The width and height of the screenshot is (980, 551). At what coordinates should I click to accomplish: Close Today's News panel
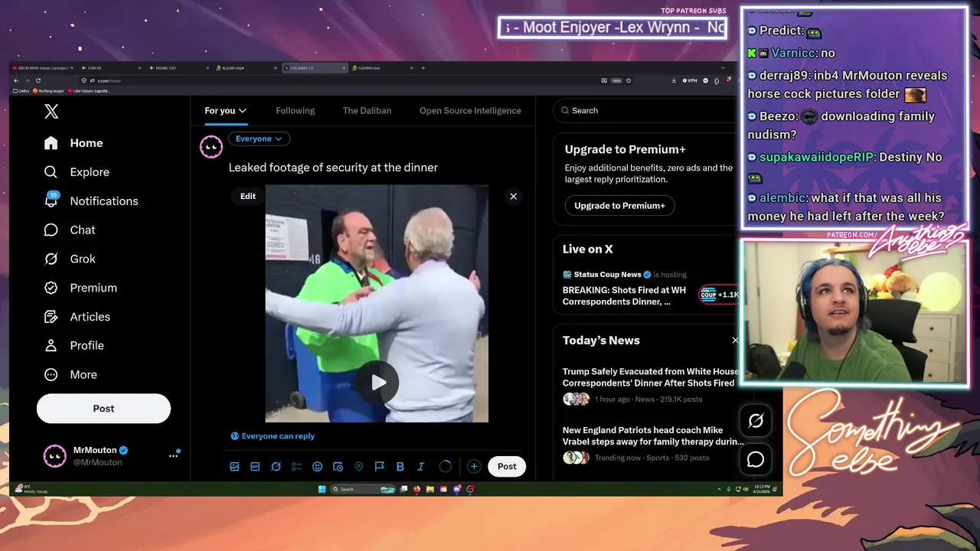tap(735, 341)
